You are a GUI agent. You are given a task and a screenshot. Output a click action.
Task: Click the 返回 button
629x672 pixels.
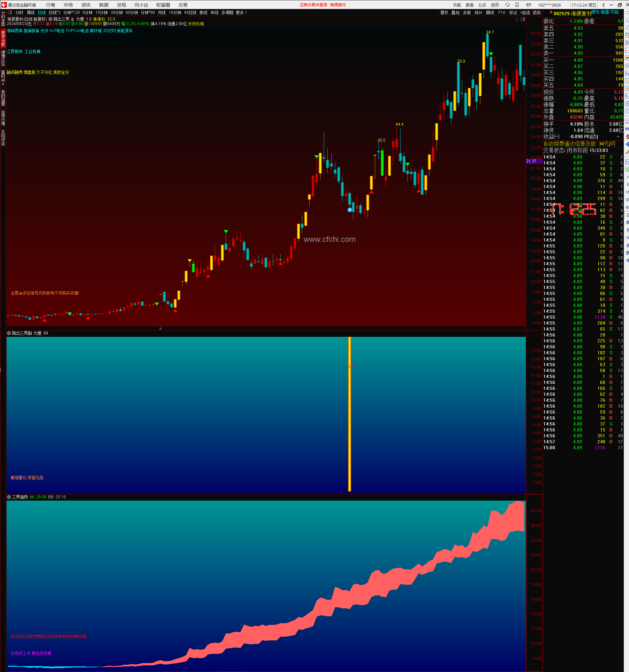pos(537,13)
